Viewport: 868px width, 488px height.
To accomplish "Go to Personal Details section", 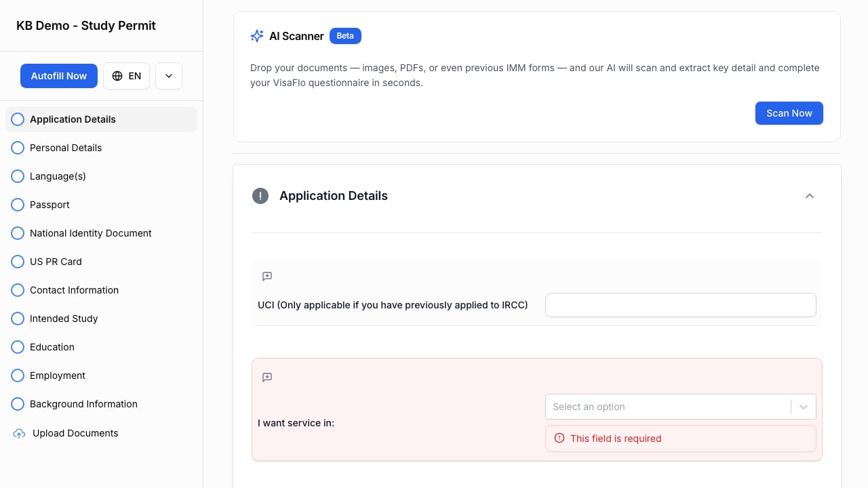I will point(101,148).
